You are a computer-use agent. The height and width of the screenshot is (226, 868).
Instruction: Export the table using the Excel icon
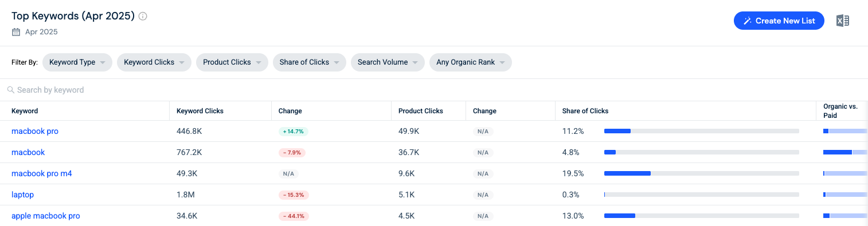pyautogui.click(x=842, y=21)
